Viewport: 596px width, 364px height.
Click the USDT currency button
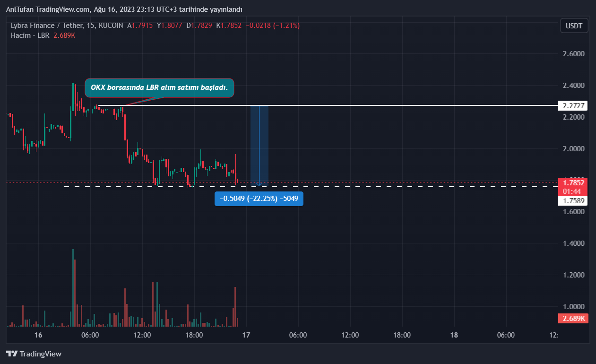[574, 26]
